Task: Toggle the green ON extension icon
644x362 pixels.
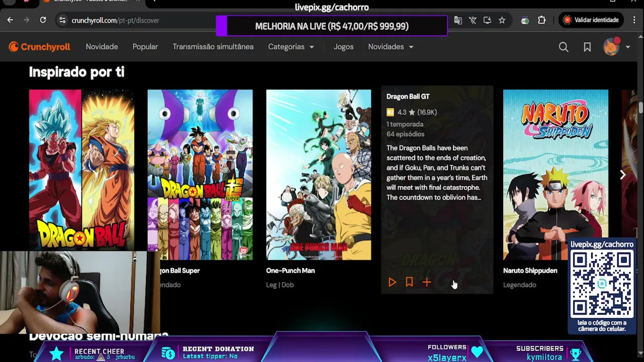Action: (x=525, y=20)
